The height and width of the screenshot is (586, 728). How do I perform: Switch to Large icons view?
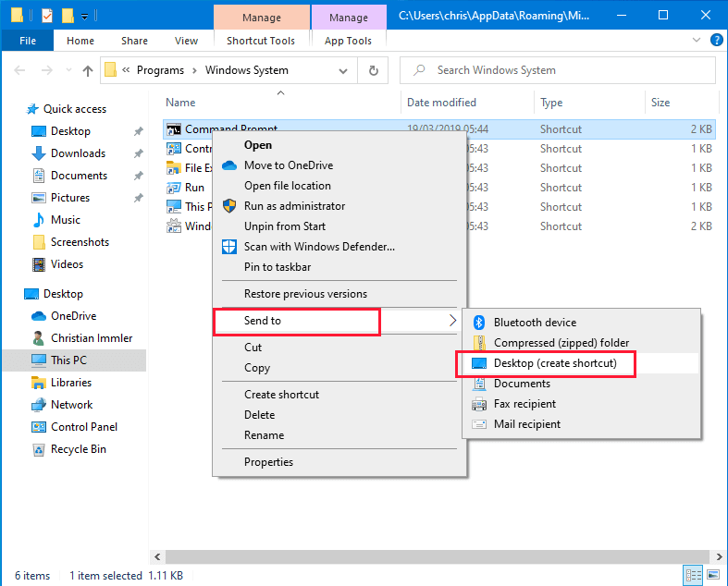pyautogui.click(x=713, y=575)
